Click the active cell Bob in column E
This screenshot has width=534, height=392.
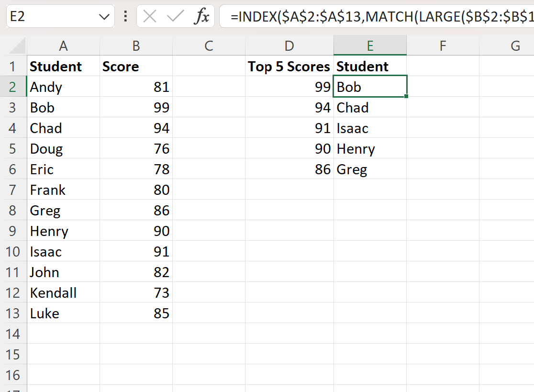click(x=370, y=87)
